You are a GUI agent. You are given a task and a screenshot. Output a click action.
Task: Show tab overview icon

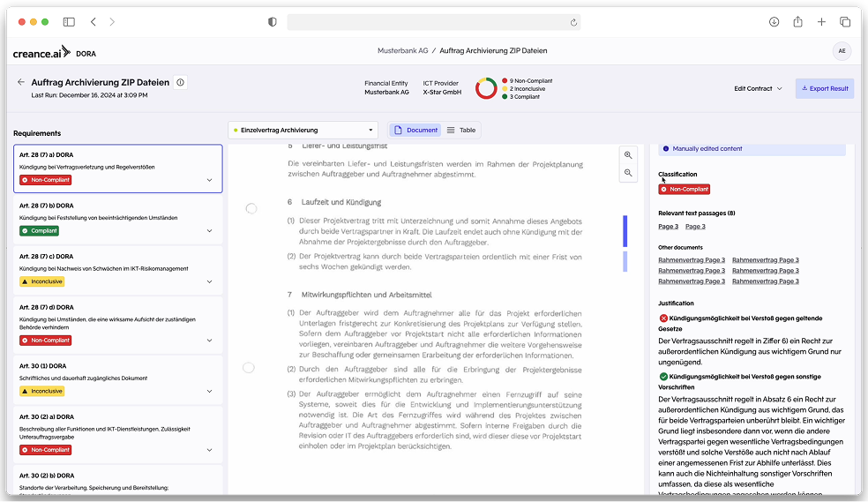point(845,21)
